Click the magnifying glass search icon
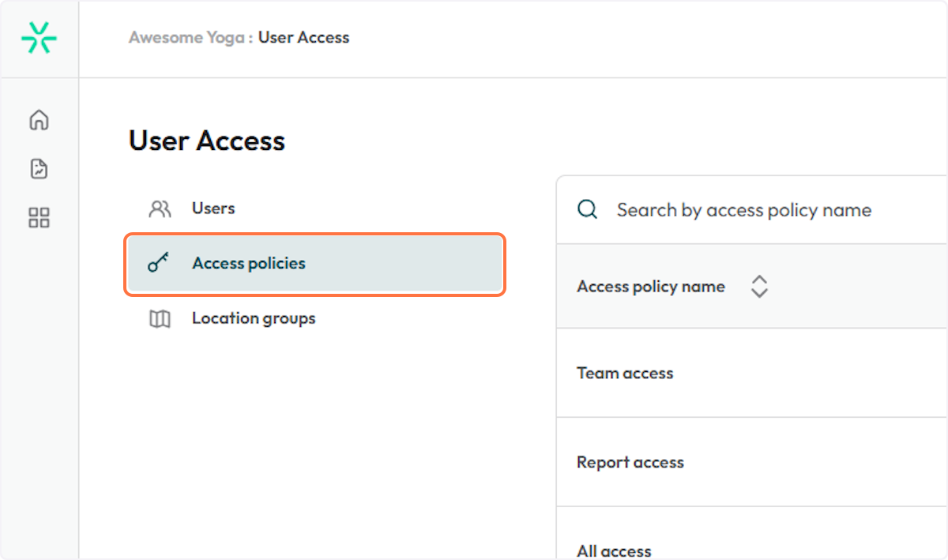Screen dimensions: 948x560 click(585, 209)
